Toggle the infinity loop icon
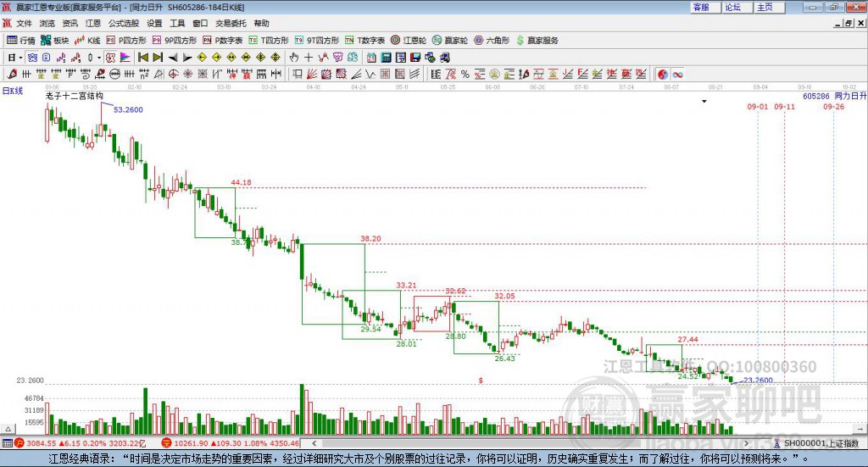Image resolution: width=868 pixels, height=467 pixels. point(677,74)
